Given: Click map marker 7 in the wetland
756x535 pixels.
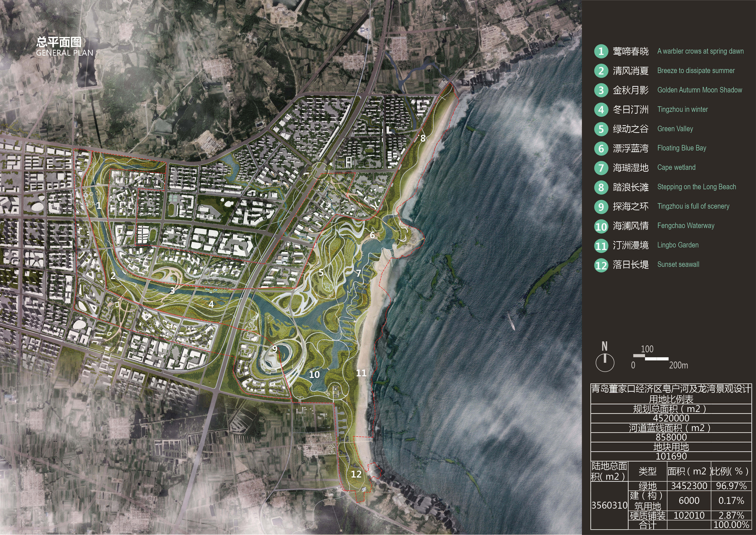Looking at the screenshot, I should [358, 273].
